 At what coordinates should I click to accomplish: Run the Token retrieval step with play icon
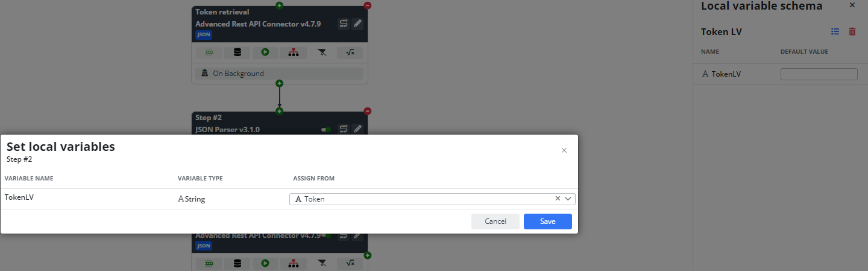click(x=265, y=53)
